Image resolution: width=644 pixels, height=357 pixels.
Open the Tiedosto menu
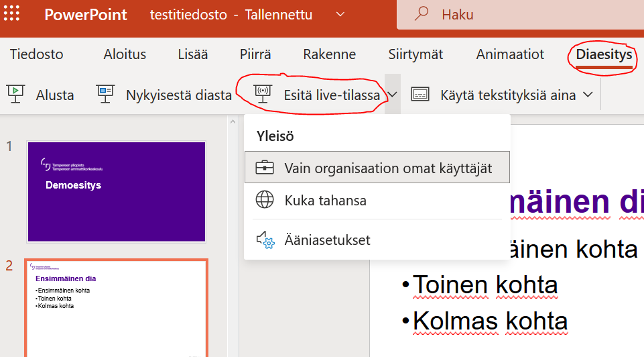(37, 54)
